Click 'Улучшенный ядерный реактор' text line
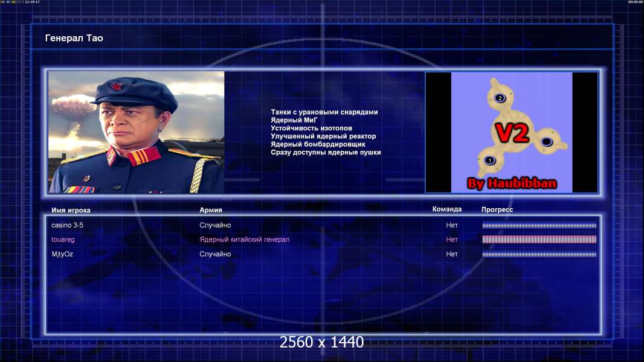Screen dimensions: 644x362 [323, 136]
